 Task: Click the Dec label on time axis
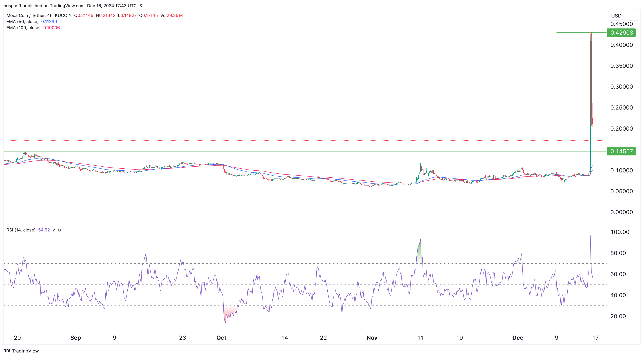pyautogui.click(x=518, y=338)
